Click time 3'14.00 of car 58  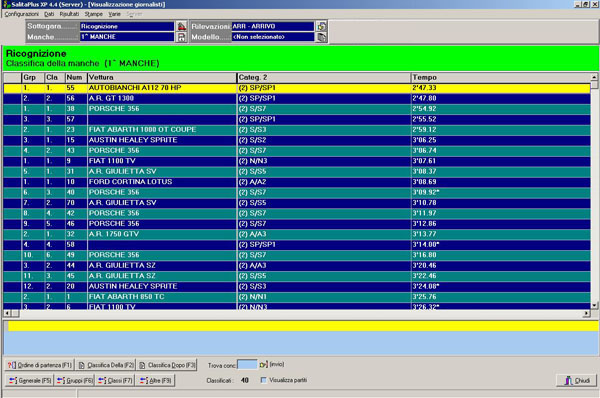tap(426, 245)
